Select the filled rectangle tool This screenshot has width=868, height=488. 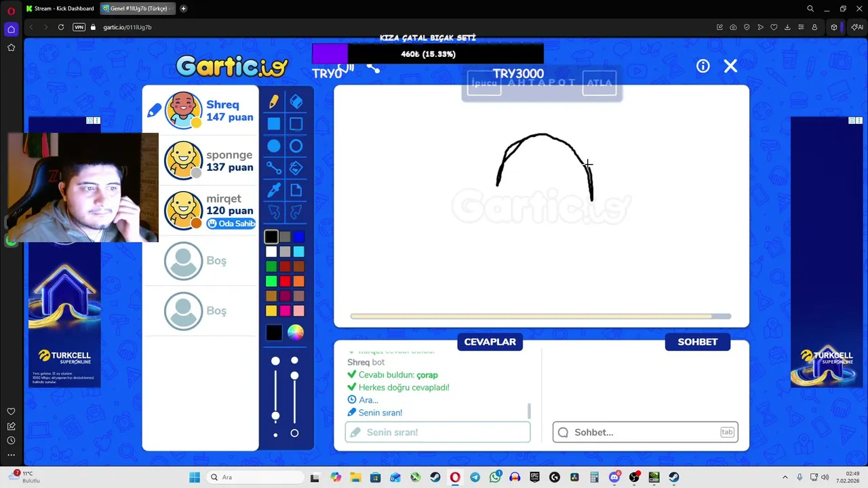point(273,124)
